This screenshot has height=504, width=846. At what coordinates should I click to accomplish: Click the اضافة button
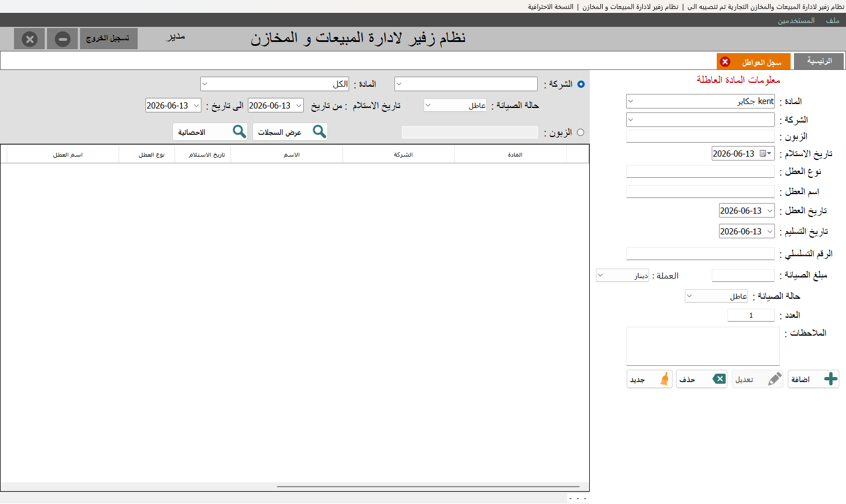813,379
